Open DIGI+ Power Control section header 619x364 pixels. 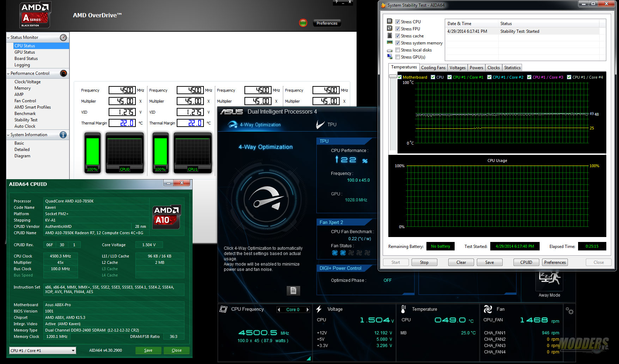click(x=344, y=268)
